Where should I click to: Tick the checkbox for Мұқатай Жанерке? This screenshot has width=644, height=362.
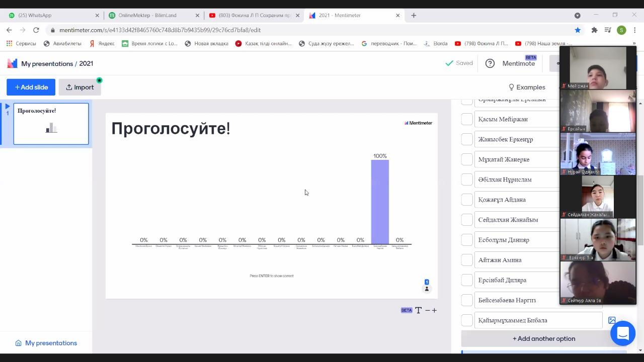click(467, 159)
